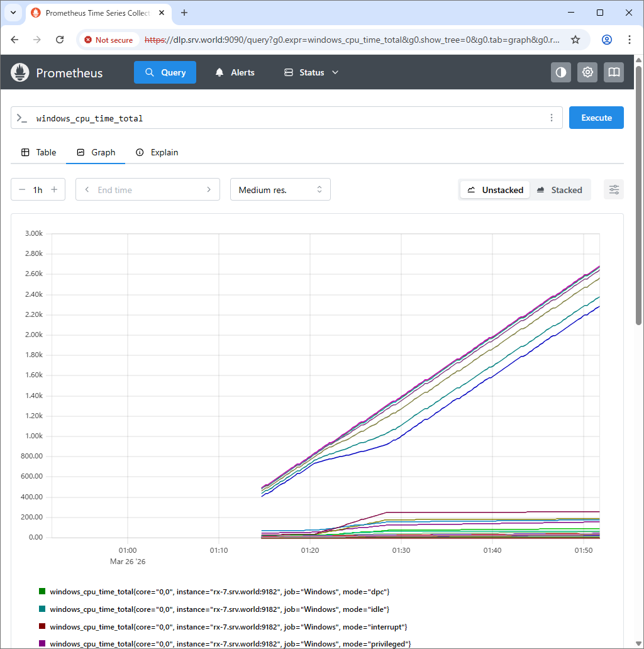644x649 pixels.
Task: Open the Explain tab
Action: 157,152
